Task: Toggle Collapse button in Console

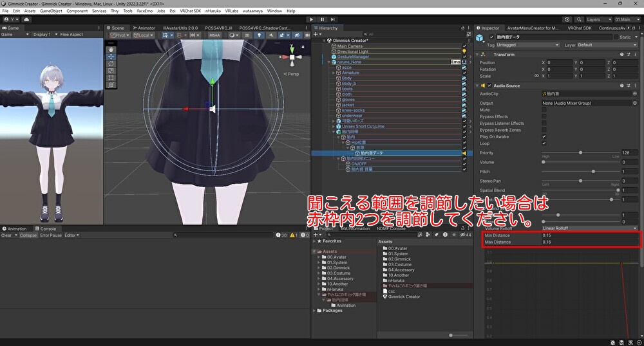Action: (28, 235)
